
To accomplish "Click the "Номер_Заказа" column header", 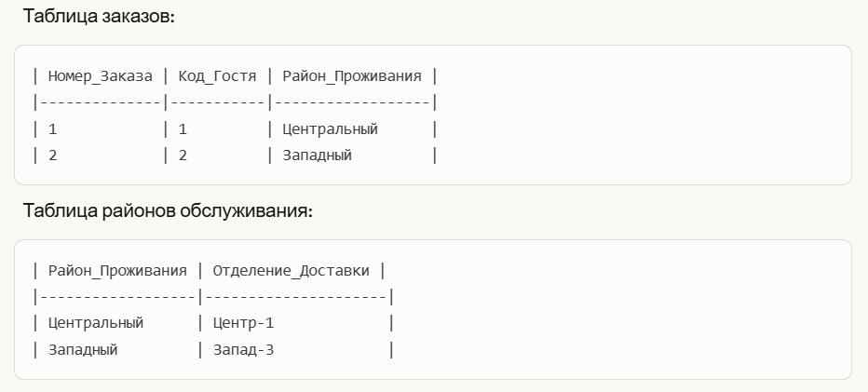I will pyautogui.click(x=100, y=76).
